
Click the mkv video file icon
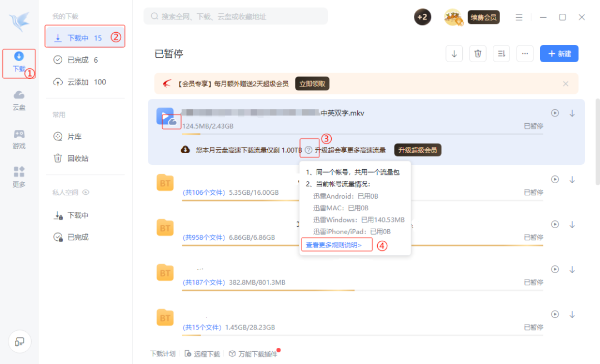click(166, 116)
